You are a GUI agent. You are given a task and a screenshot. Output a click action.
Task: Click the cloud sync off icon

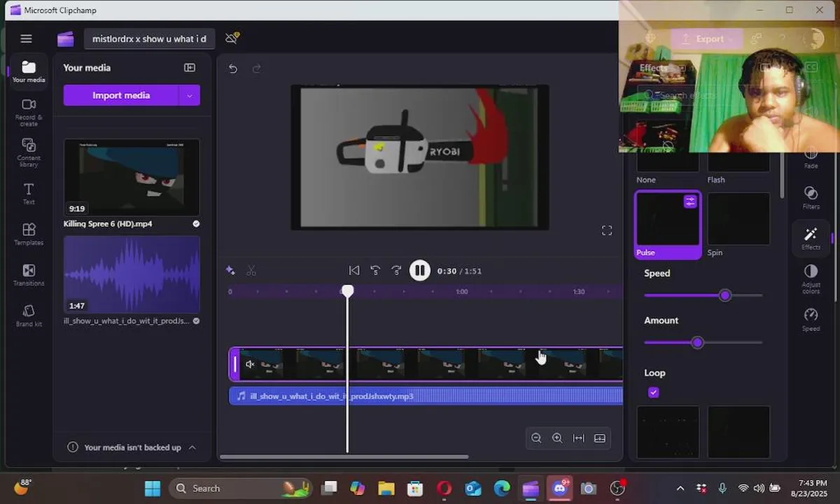[x=232, y=38]
